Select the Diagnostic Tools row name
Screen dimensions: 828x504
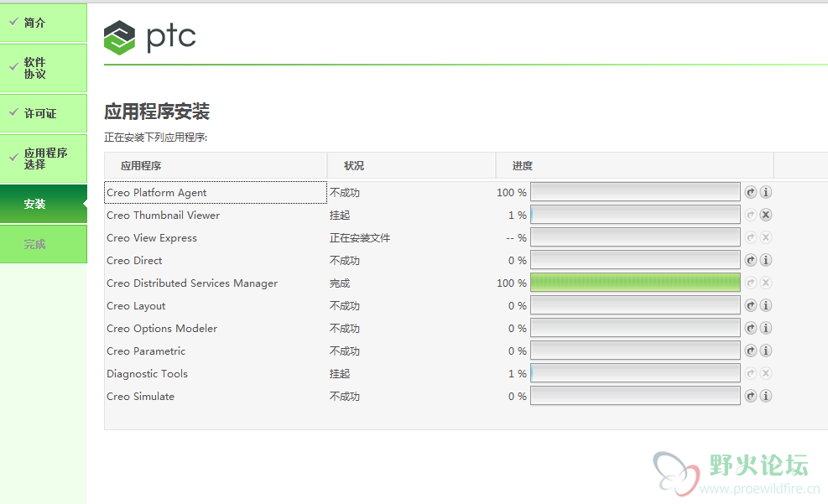click(147, 374)
